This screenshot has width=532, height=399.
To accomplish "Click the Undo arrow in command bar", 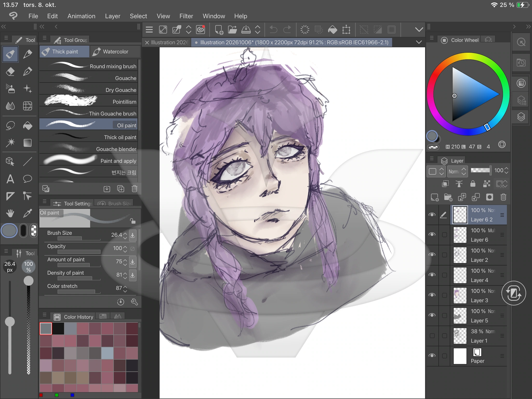I will tap(273, 30).
